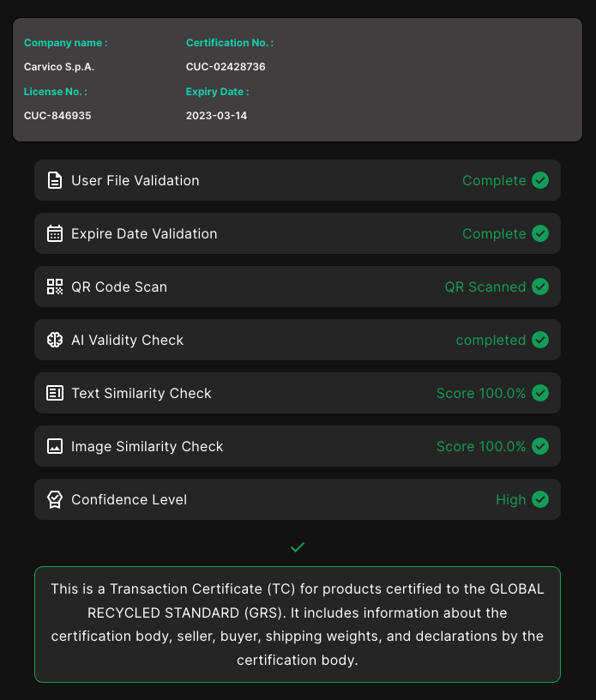The width and height of the screenshot is (596, 700).
Task: Click the Transaction Certificate summary text box
Action: click(x=298, y=625)
